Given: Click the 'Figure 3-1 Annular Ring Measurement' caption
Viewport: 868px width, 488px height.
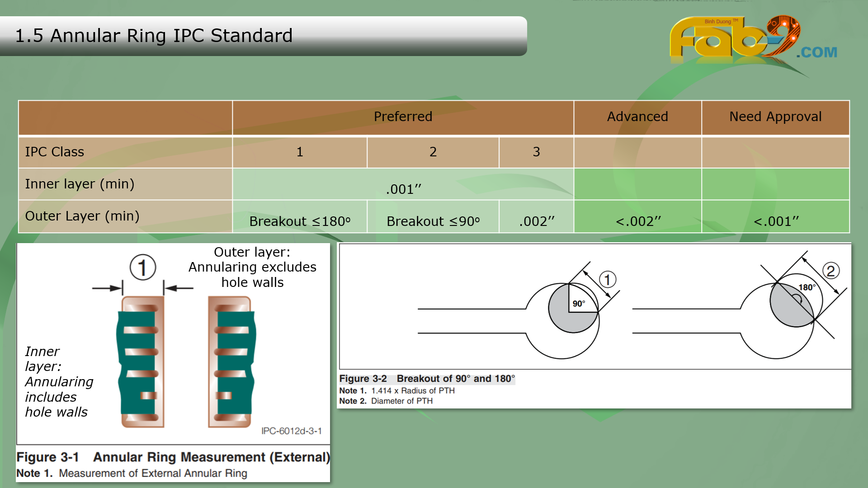Looking at the screenshot, I should pos(173,457).
